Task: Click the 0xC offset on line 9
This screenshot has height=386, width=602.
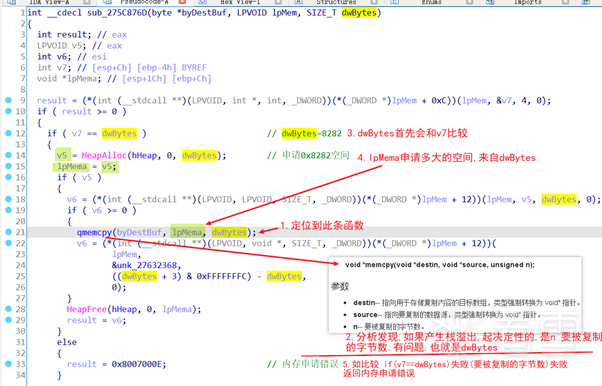Action: click(x=439, y=101)
